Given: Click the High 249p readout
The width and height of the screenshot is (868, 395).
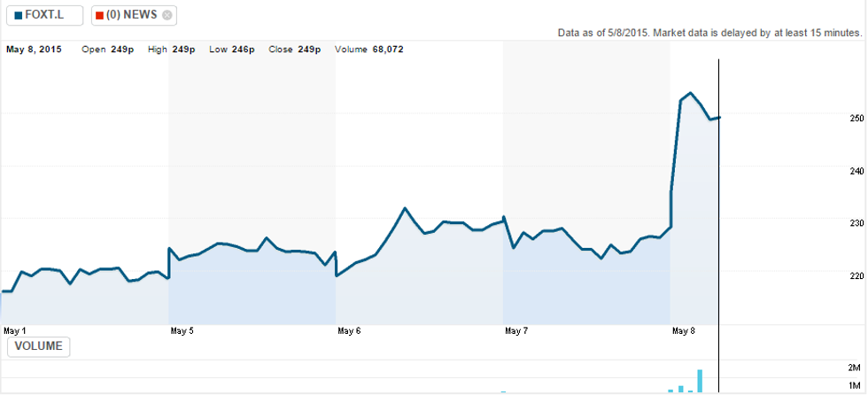Looking at the screenshot, I should [x=172, y=50].
